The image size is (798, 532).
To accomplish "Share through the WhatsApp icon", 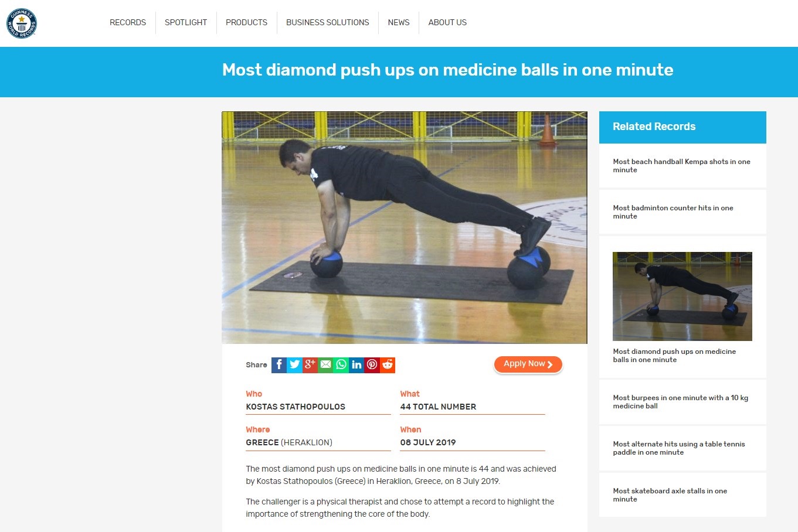I will pyautogui.click(x=341, y=364).
